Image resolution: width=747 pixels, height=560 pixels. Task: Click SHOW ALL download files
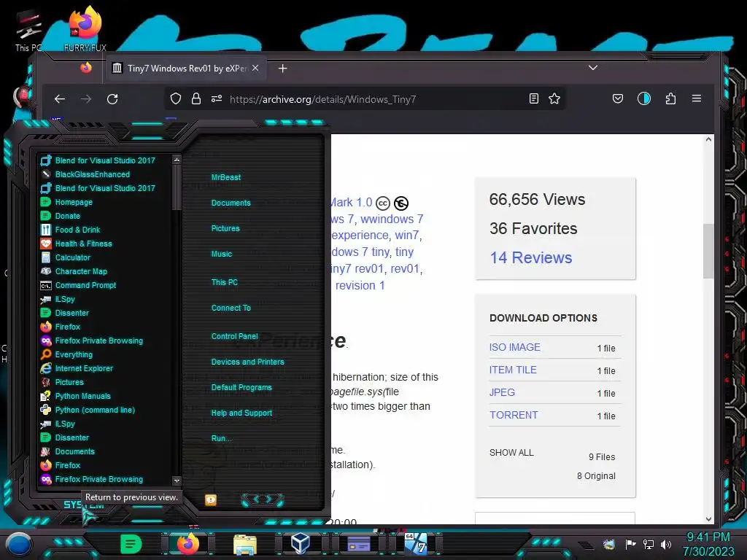click(x=511, y=452)
